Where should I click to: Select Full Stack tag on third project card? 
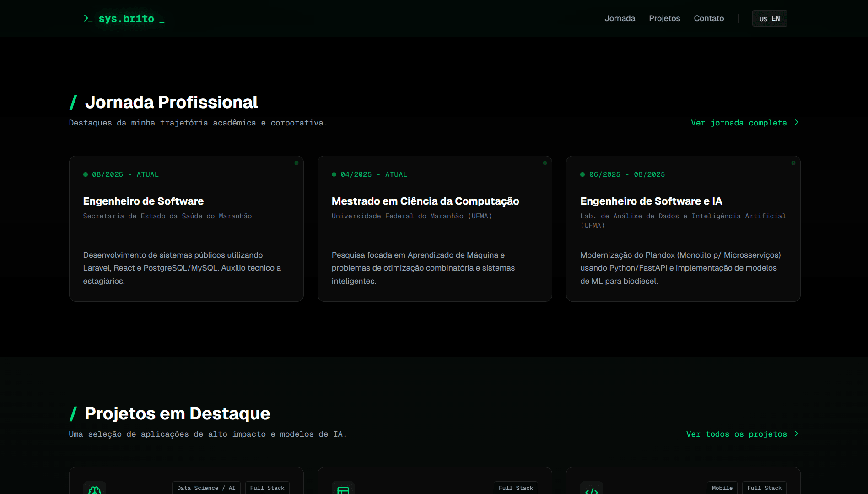pyautogui.click(x=764, y=488)
